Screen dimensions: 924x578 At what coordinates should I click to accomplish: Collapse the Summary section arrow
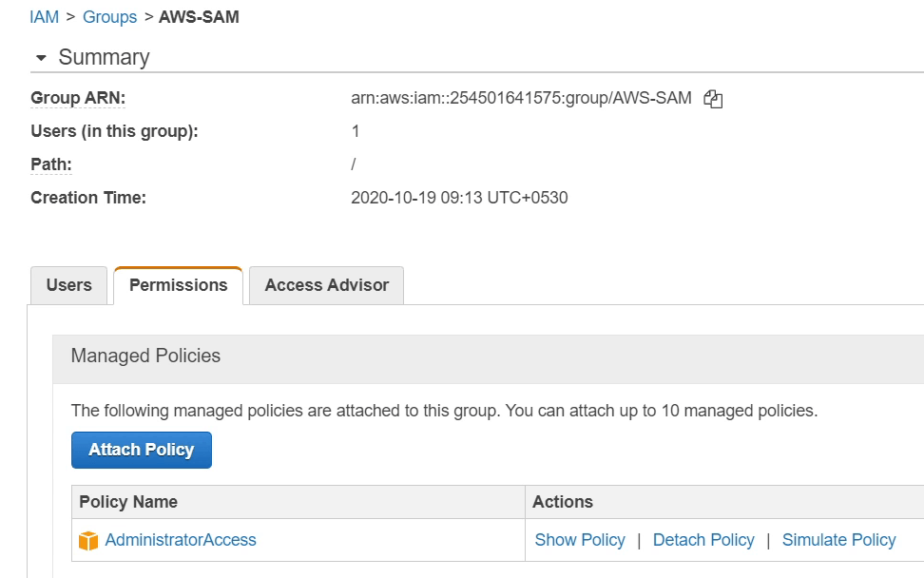pos(41,58)
